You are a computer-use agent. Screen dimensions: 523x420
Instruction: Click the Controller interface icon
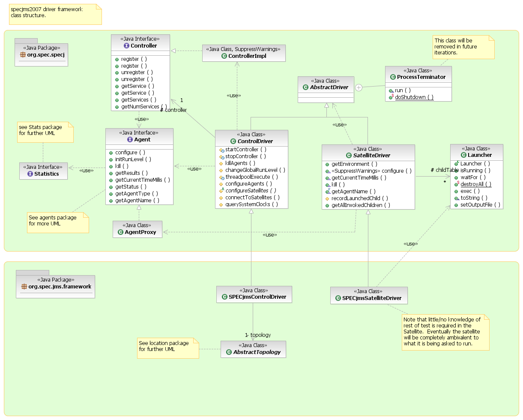[126, 46]
